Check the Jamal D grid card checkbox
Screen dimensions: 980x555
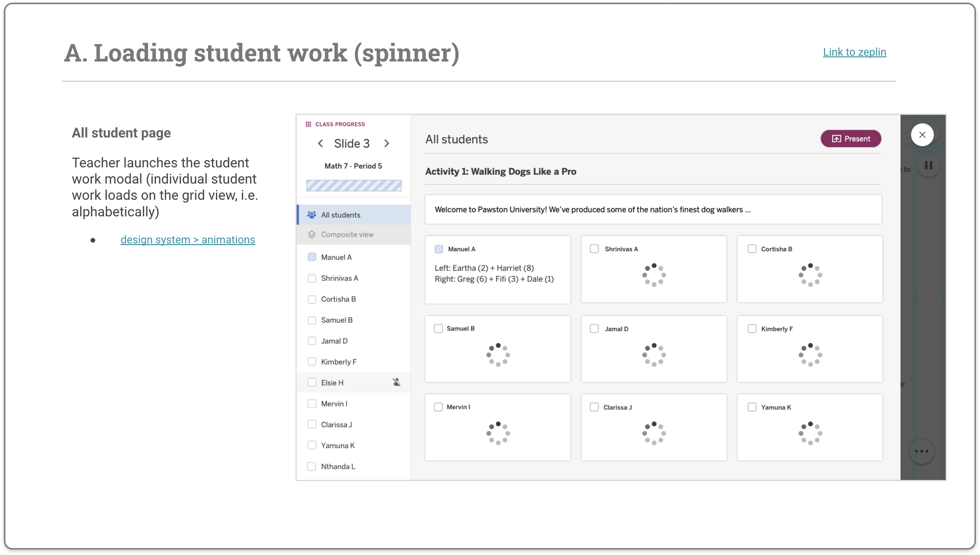tap(594, 329)
